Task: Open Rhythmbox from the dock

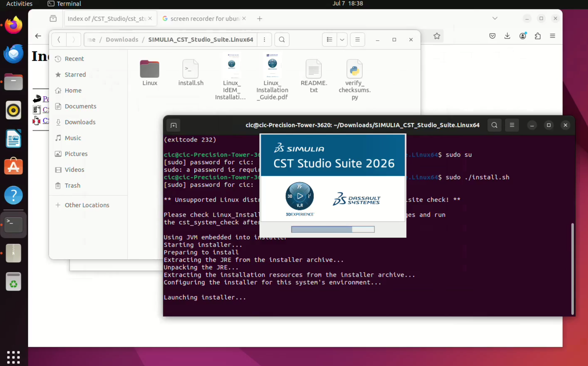Action: pos(14,110)
